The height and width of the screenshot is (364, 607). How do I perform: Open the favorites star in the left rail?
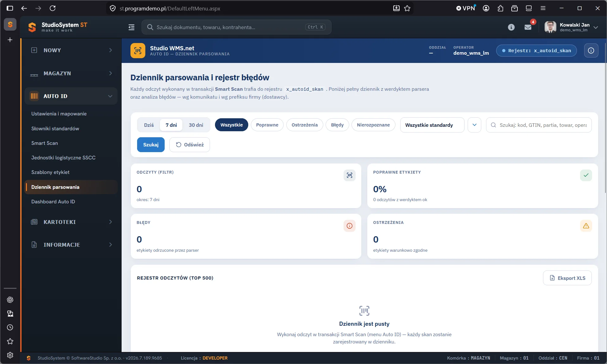(x=10, y=341)
